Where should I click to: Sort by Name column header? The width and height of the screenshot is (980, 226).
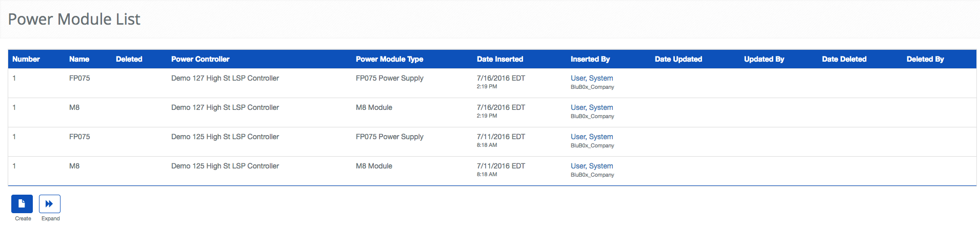(79, 59)
